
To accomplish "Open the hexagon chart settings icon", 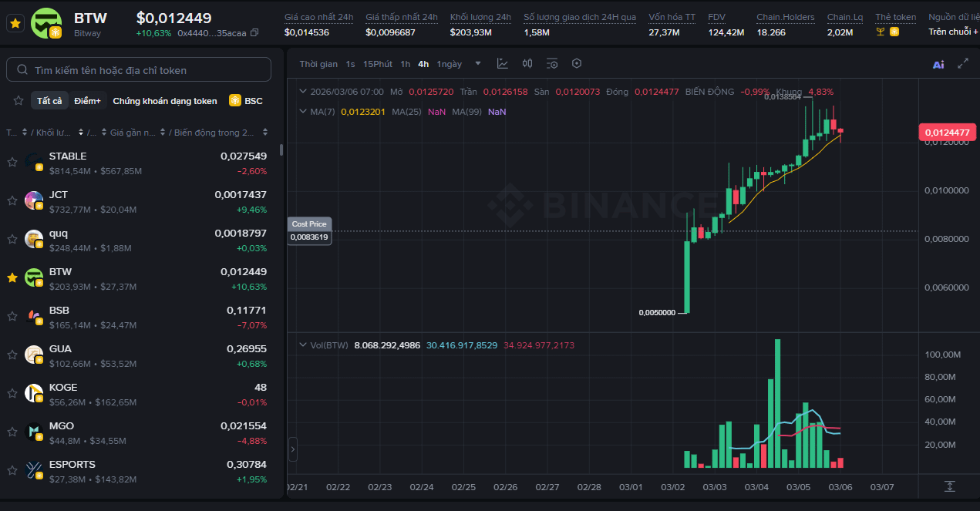I will [x=576, y=64].
